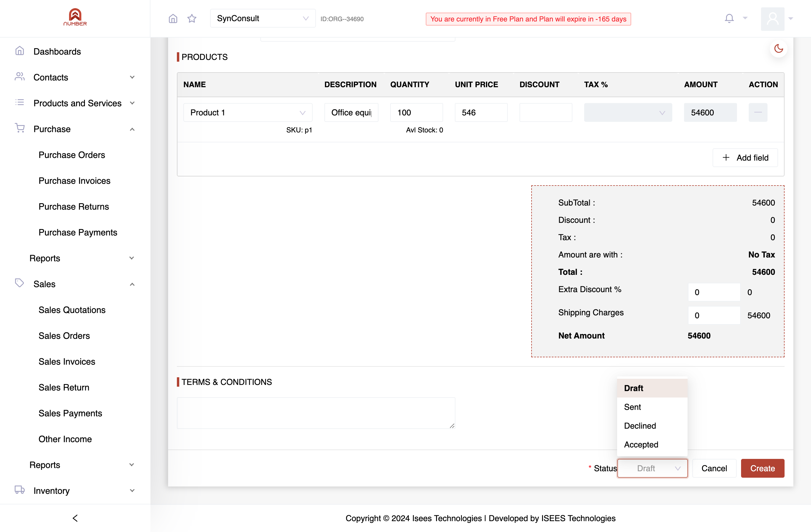This screenshot has height=532, width=811.
Task: Open Product 1 name dropdown
Action: pyautogui.click(x=248, y=112)
